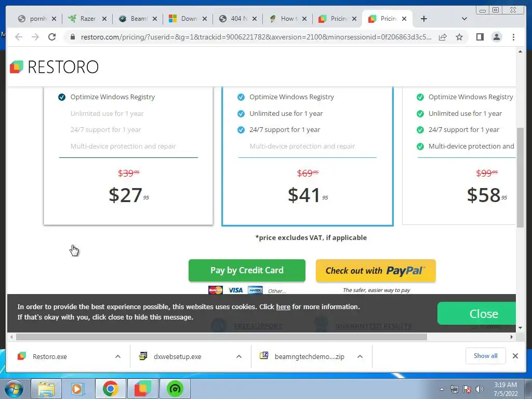Close the downloads bar
The image size is (532, 399).
click(x=515, y=356)
